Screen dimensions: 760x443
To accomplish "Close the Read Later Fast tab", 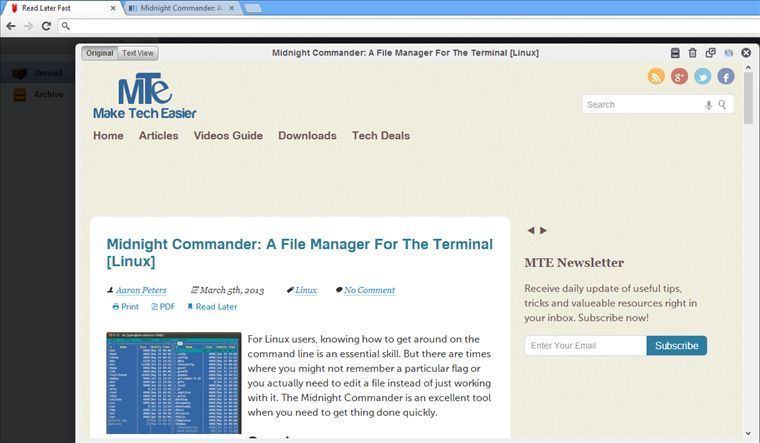I will 113,8.
